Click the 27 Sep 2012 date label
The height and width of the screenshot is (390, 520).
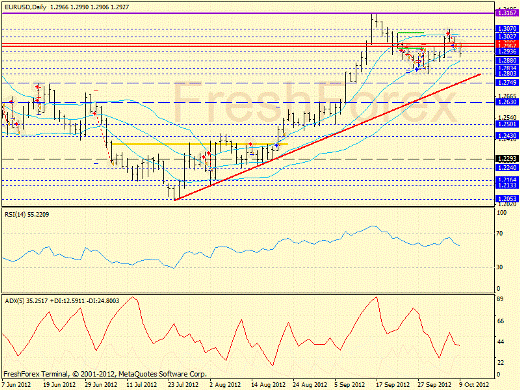[x=434, y=384]
